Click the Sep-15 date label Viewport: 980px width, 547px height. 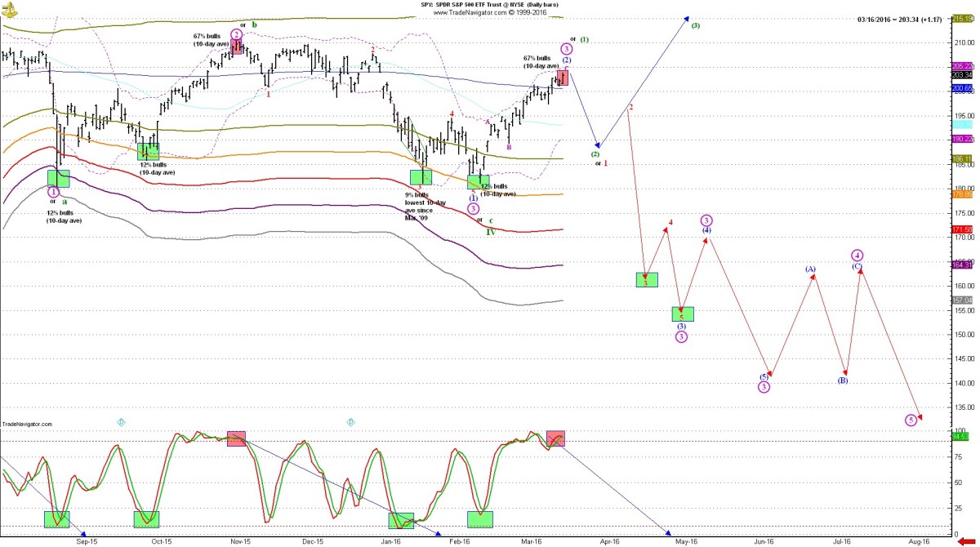[87, 540]
